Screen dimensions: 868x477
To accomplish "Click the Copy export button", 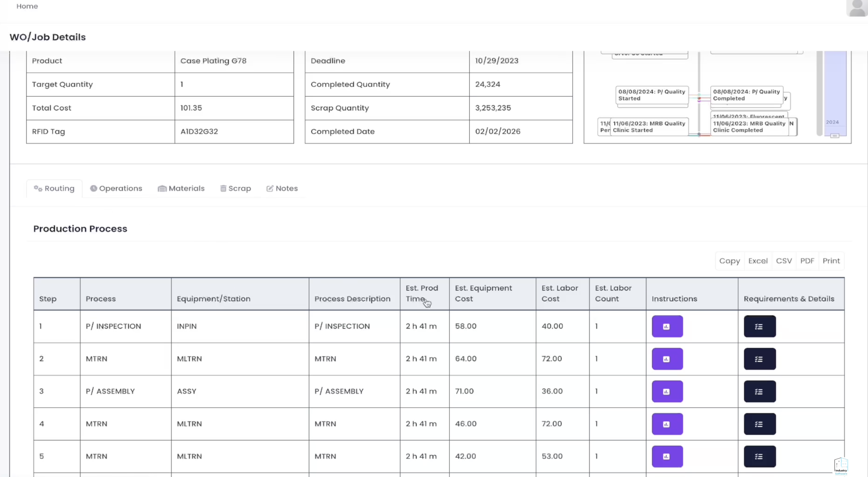I will (729, 261).
